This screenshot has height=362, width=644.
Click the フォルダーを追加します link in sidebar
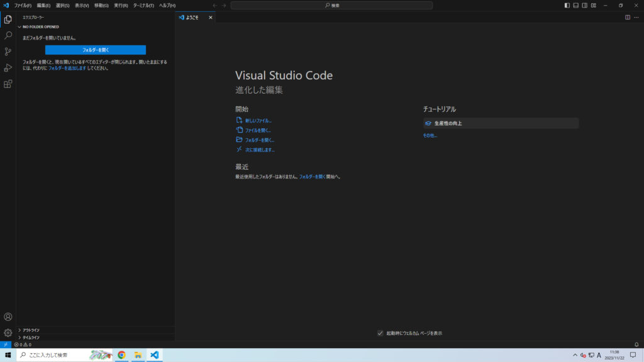67,68
